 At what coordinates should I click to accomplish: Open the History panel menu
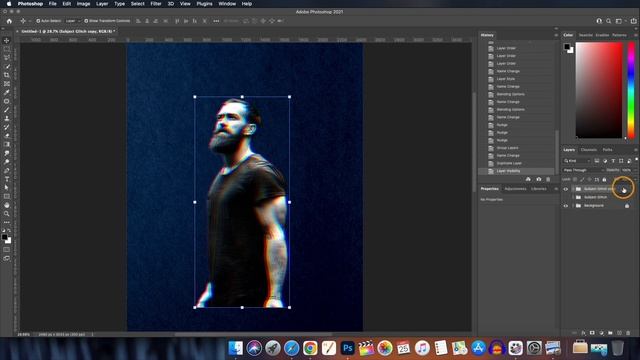[556, 36]
